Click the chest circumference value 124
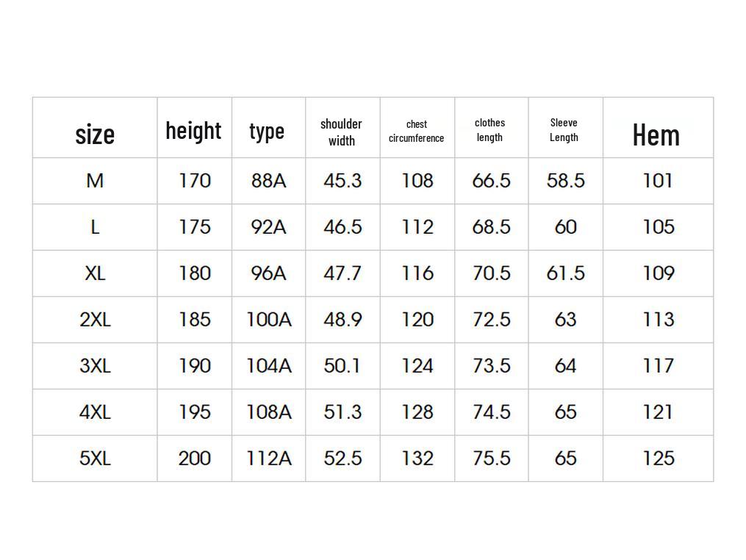Image resolution: width=746 pixels, height=560 pixels. pos(417,366)
